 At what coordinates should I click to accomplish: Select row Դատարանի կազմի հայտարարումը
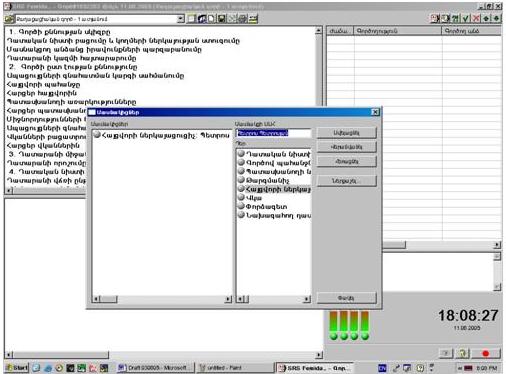pos(71,58)
